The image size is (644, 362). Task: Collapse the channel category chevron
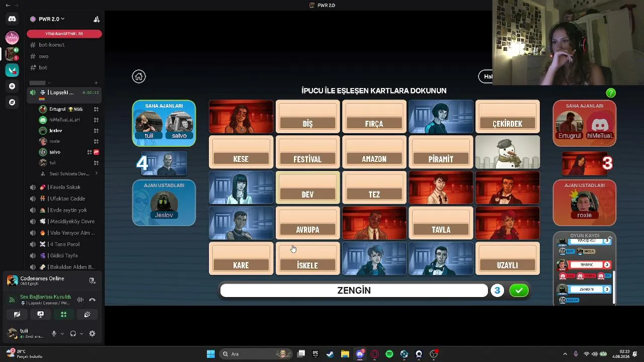click(x=49, y=83)
